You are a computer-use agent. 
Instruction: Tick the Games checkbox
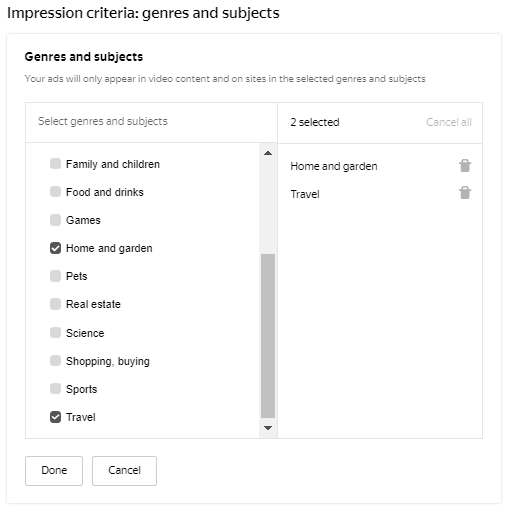(55, 220)
